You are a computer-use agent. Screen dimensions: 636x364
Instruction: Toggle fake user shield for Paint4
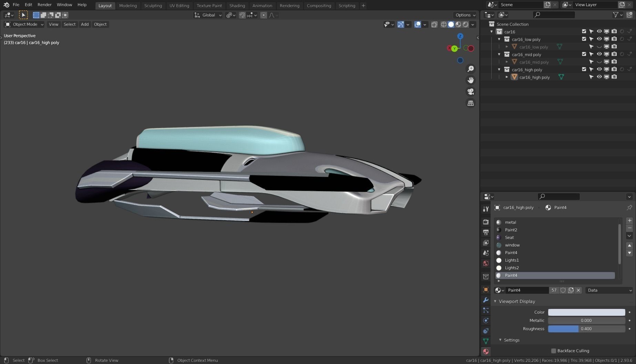[x=563, y=290]
